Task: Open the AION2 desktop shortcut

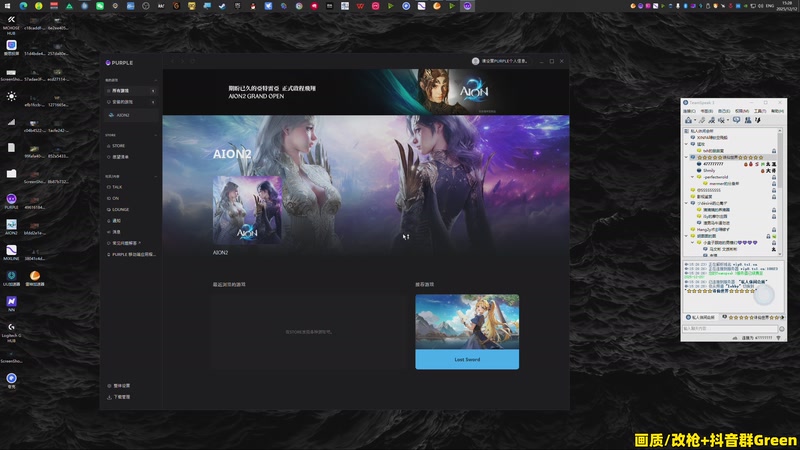Action: click(x=11, y=227)
